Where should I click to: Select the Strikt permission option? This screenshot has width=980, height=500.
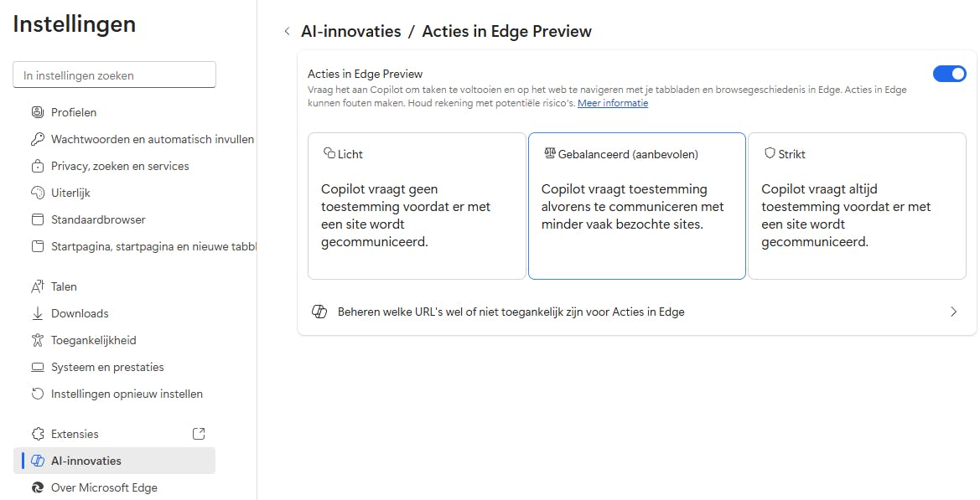pyautogui.click(x=857, y=205)
